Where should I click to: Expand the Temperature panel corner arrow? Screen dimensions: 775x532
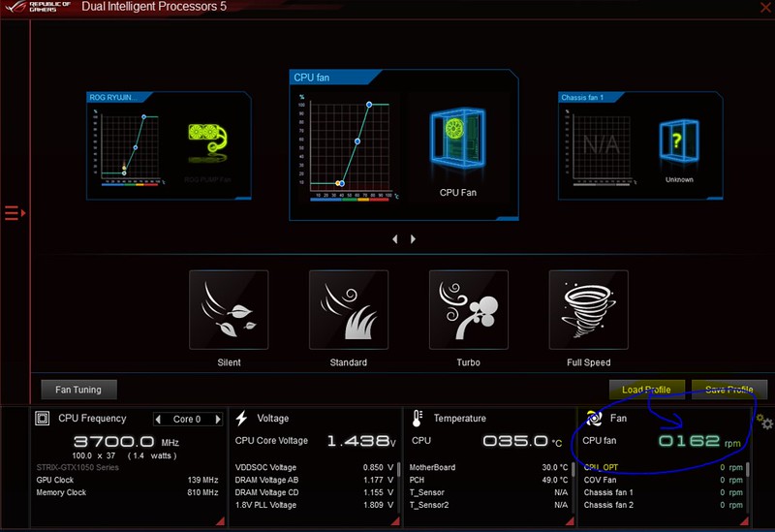(569, 522)
